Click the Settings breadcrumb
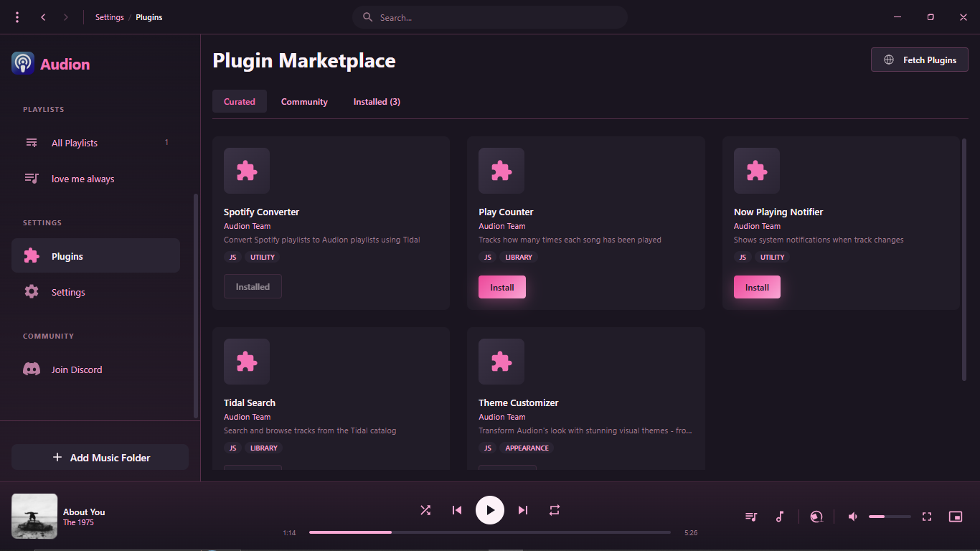The height and width of the screenshot is (551, 980). (x=110, y=17)
